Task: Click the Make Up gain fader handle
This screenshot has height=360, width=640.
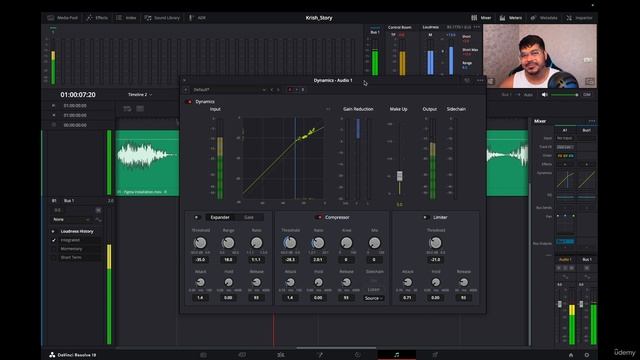Action: (x=400, y=176)
